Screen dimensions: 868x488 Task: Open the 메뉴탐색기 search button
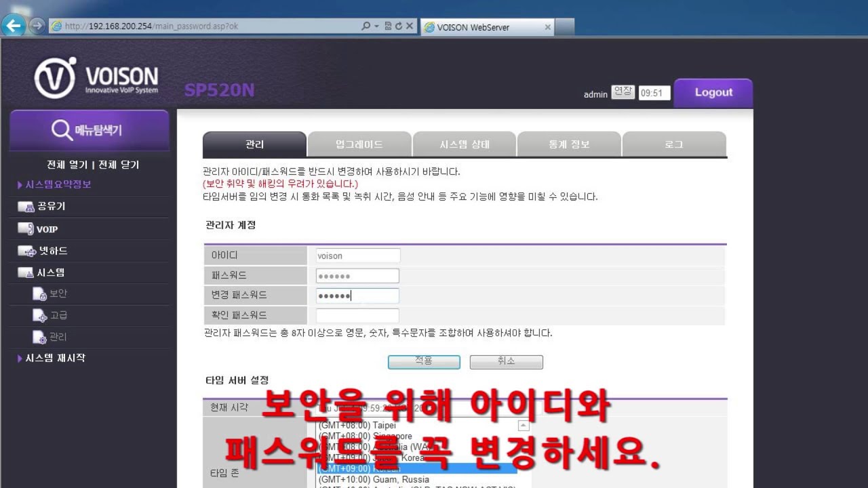click(89, 130)
